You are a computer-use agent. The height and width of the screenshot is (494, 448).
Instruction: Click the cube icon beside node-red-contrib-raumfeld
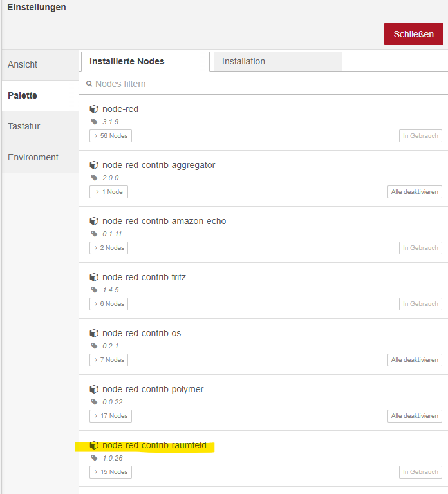click(94, 446)
